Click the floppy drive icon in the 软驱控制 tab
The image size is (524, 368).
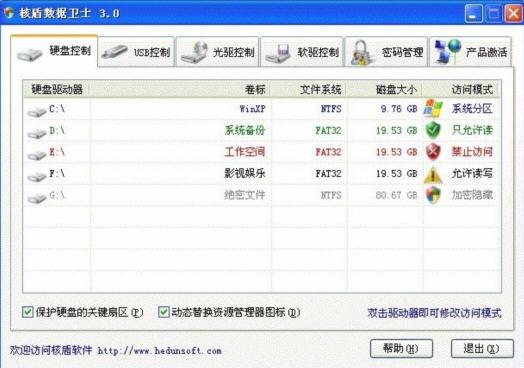pos(277,53)
